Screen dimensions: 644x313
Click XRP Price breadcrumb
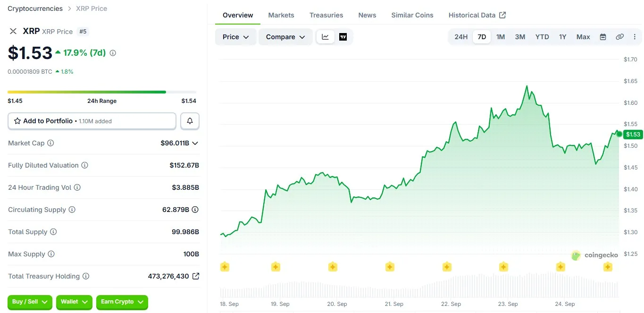click(92, 8)
